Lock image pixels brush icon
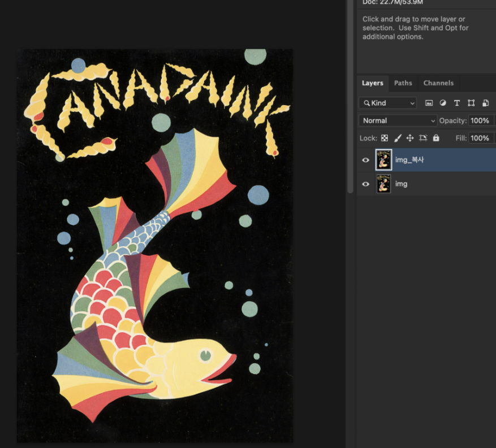 click(398, 138)
